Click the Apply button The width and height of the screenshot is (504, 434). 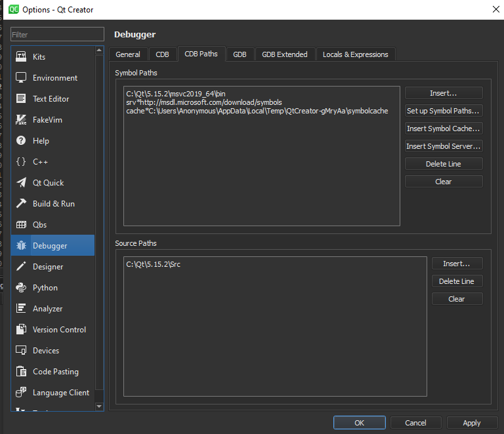coord(471,423)
